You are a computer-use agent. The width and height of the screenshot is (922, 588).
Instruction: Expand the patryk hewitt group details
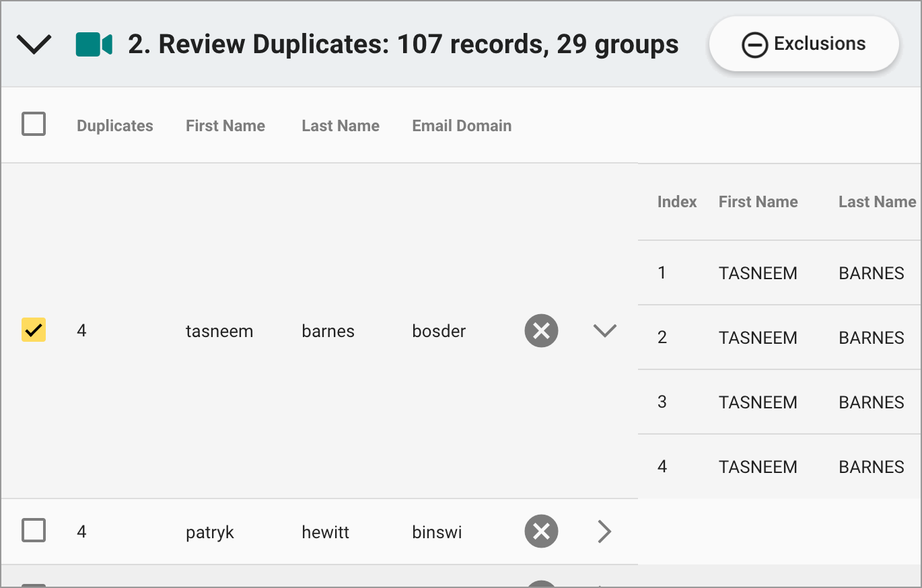604,531
